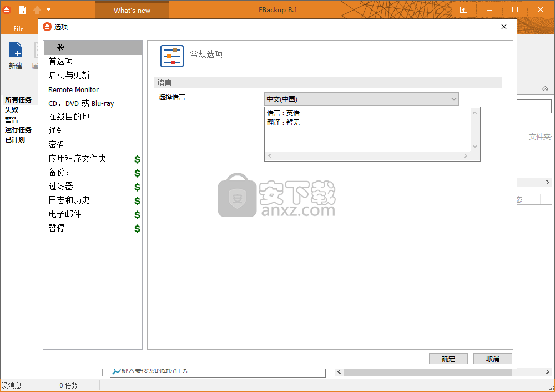Maximize the 选项 dialog window
Screen dimensions: 555x392
[478, 27]
